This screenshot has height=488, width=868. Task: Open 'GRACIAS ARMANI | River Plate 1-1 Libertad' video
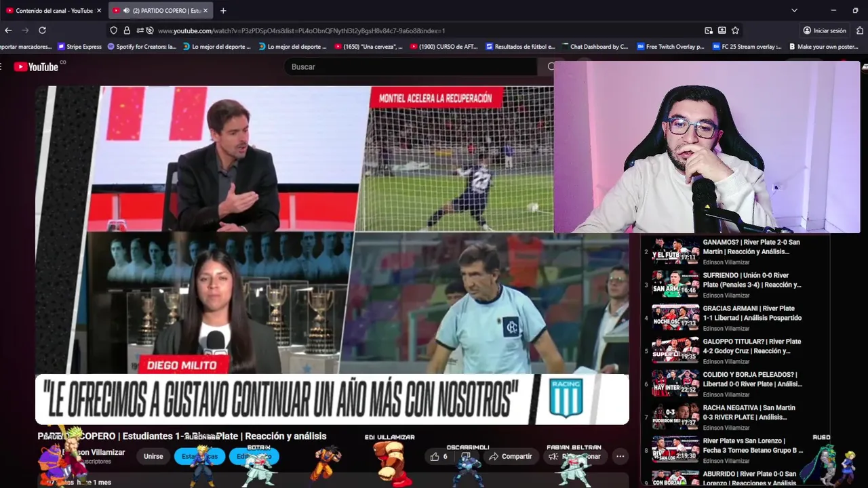click(752, 313)
